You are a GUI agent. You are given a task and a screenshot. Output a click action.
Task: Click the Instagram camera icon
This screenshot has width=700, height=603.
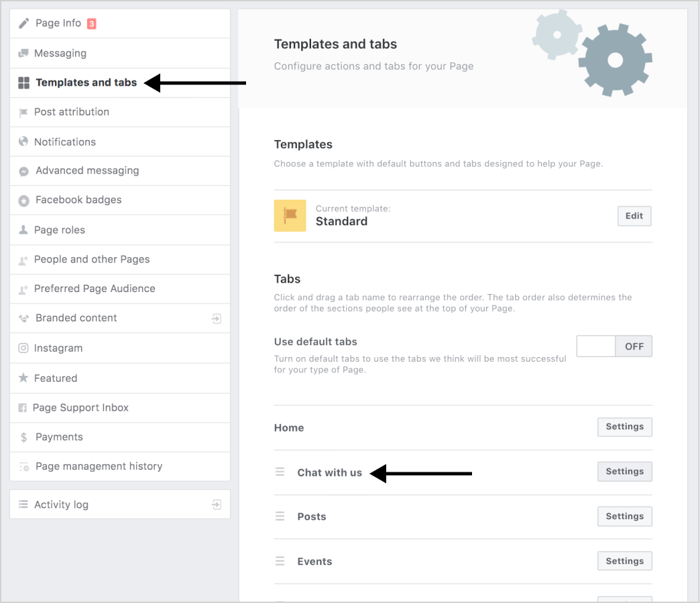[x=23, y=348]
